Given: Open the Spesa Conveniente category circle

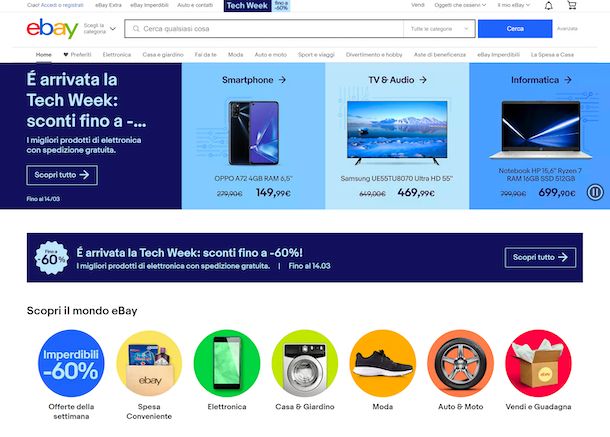Looking at the screenshot, I should 149,363.
